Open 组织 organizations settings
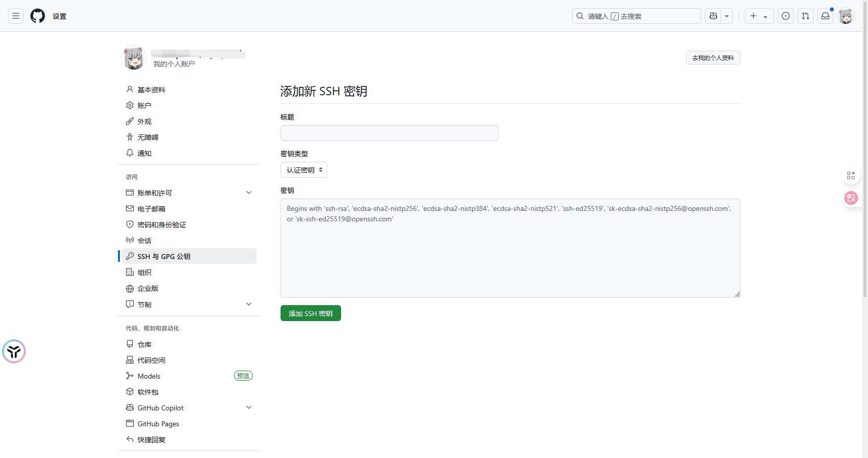The image size is (868, 458). (x=189, y=272)
